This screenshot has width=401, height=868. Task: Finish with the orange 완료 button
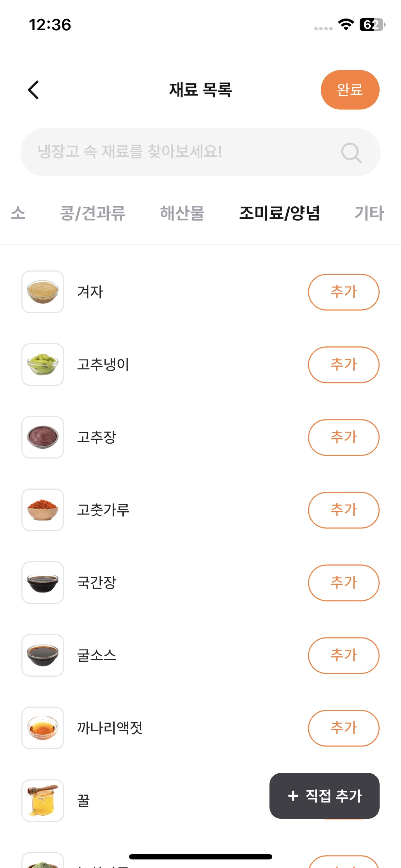pyautogui.click(x=350, y=90)
